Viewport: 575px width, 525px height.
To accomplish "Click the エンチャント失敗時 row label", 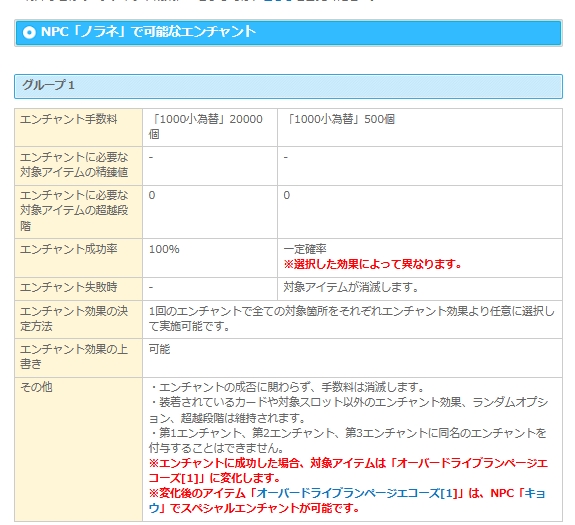I will (x=78, y=289).
